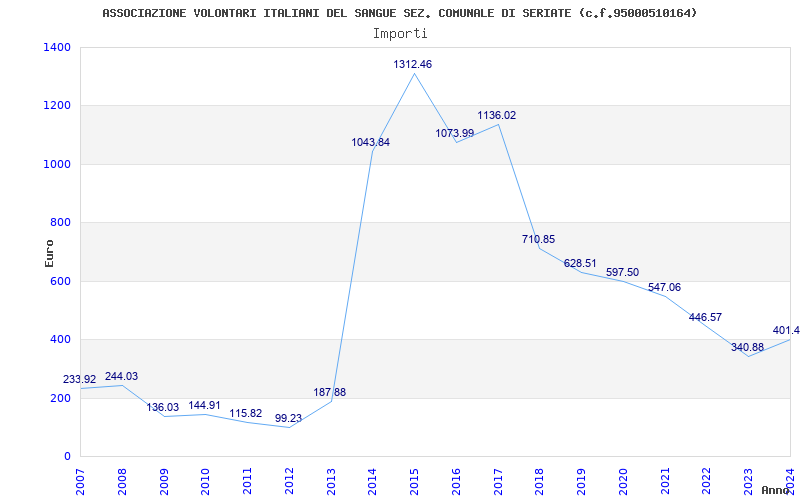Viewport: 800px width, 500px height.
Task: Click the 'Anno' x-axis label
Action: (778, 490)
